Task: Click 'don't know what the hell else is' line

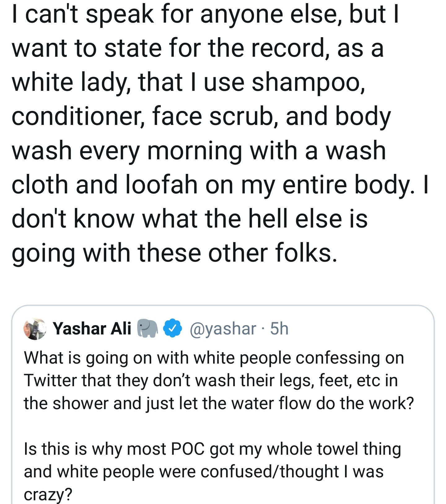Action: (190, 219)
